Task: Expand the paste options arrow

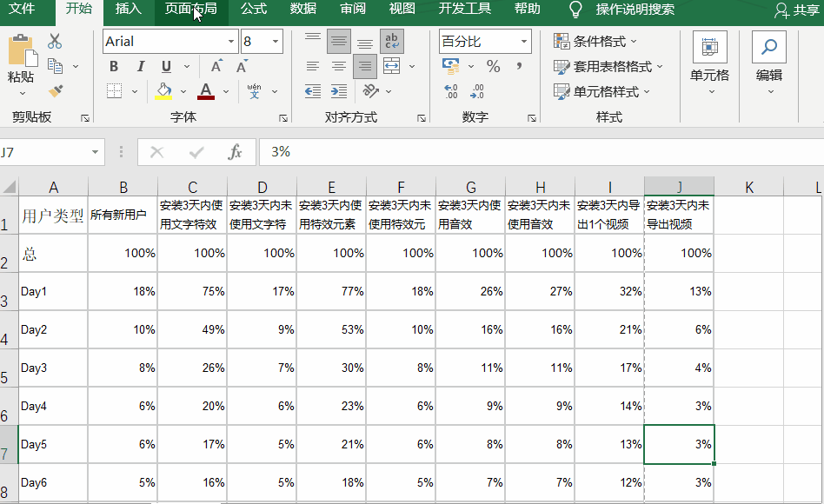Action: [22, 94]
